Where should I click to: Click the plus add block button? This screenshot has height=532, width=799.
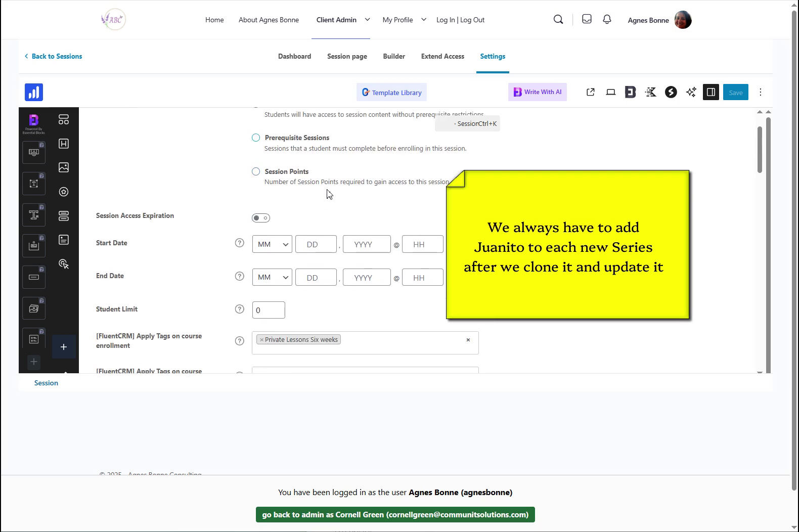pyautogui.click(x=64, y=347)
